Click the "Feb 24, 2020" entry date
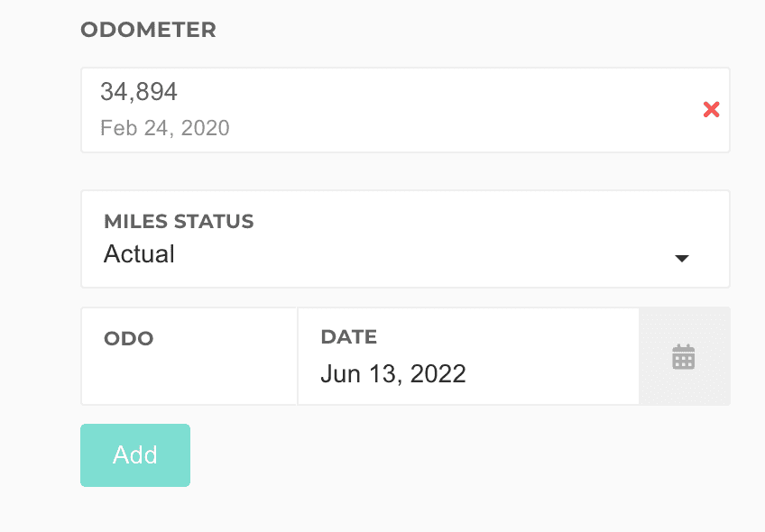 pyautogui.click(x=165, y=128)
